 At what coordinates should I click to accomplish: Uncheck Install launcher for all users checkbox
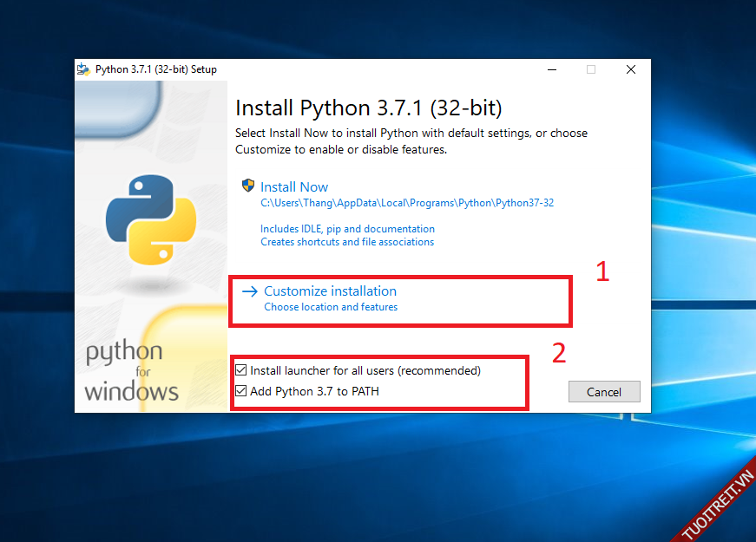point(241,370)
